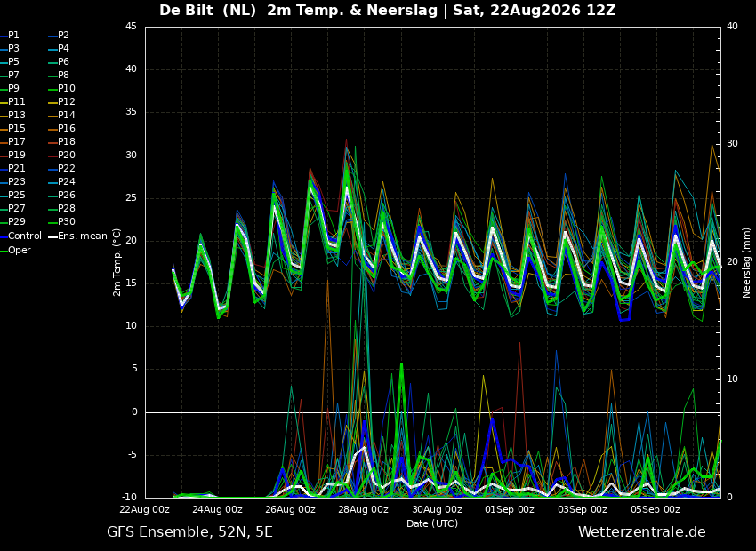Select legend entry P28
Viewport: 756px width, 551px height.
point(67,209)
